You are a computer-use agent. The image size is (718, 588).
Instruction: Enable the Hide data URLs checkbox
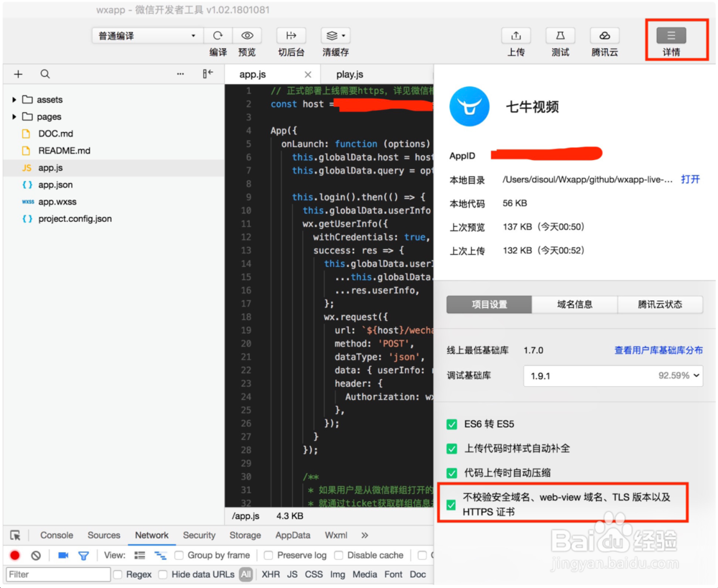(x=162, y=574)
